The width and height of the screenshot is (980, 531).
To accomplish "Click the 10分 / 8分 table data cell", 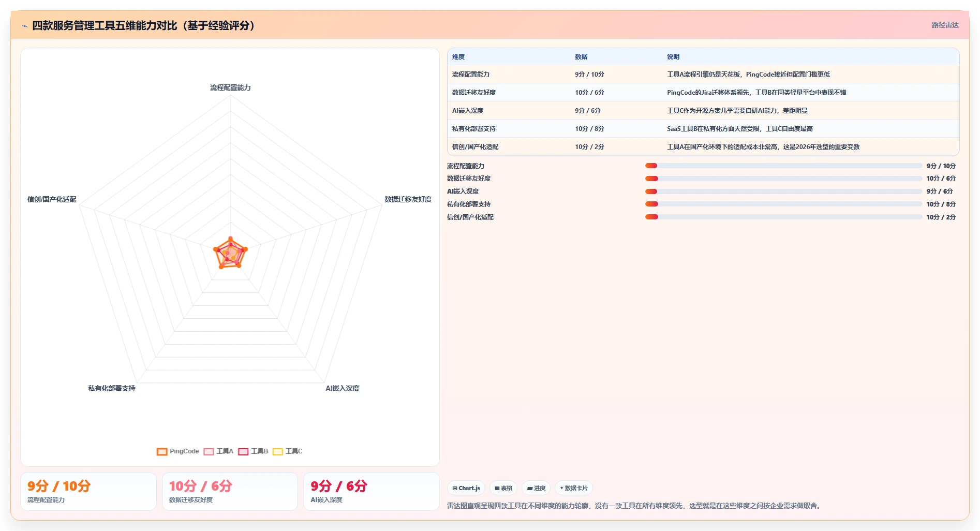I will tap(589, 129).
